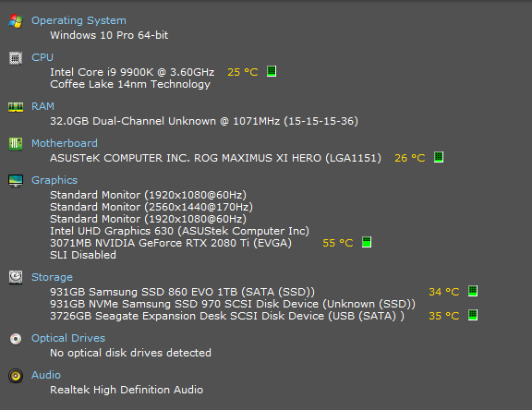The width and height of the screenshot is (532, 410).
Task: Click the green RAM stick icon
Action: [16, 107]
